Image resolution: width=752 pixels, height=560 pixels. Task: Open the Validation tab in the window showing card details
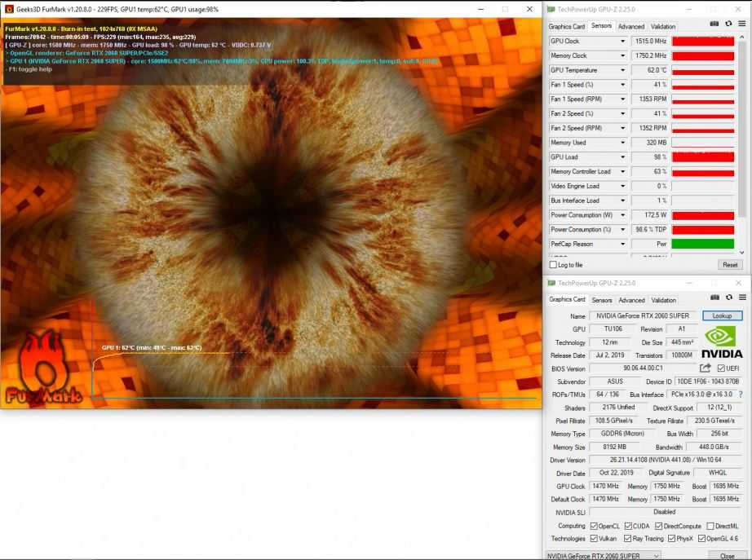663,300
